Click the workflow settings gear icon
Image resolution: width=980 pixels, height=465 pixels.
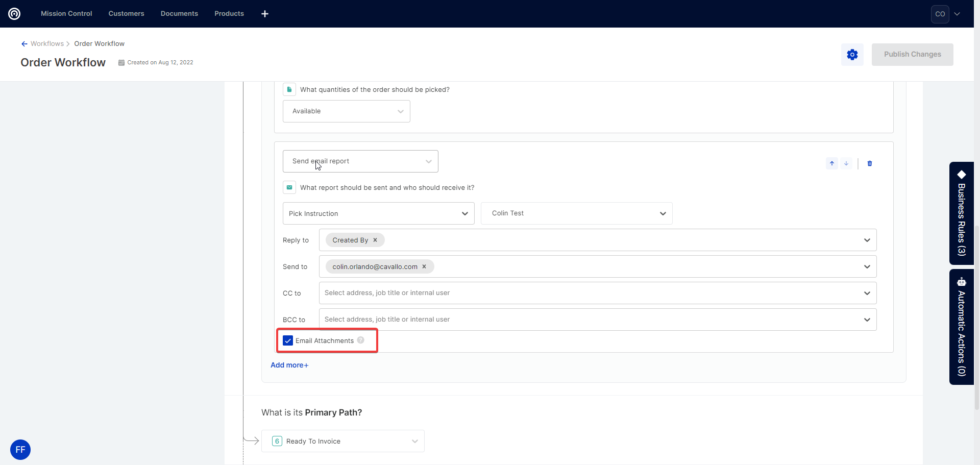tap(852, 55)
